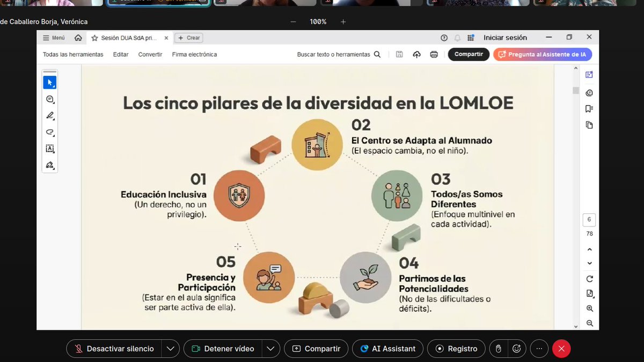Click the page number field showing 6
This screenshot has height=362, width=644.
tap(589, 220)
